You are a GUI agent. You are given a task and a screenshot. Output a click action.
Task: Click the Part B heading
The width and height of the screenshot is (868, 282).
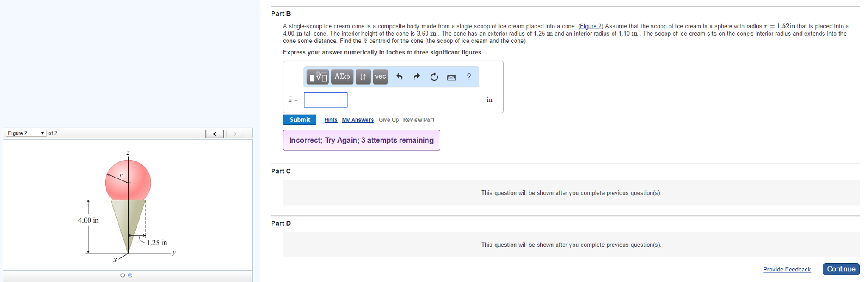point(281,14)
